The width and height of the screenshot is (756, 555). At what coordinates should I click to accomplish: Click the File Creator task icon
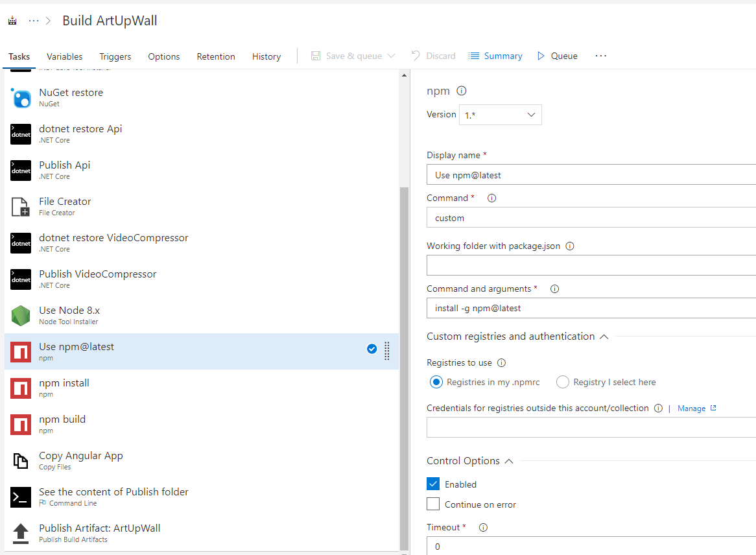tap(21, 207)
